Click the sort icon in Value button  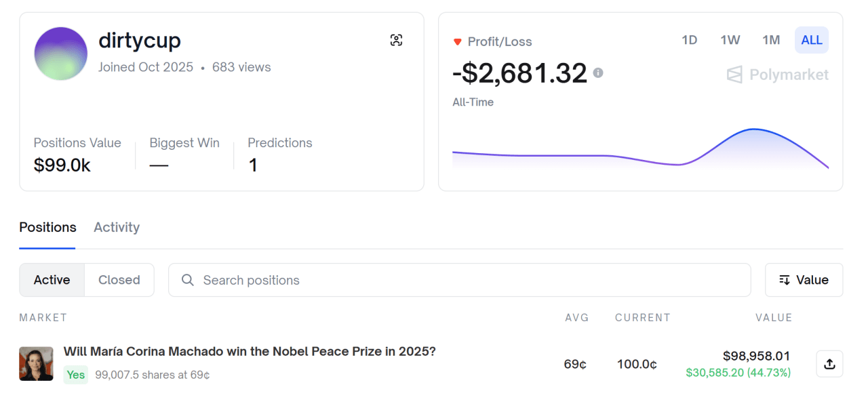tap(785, 280)
